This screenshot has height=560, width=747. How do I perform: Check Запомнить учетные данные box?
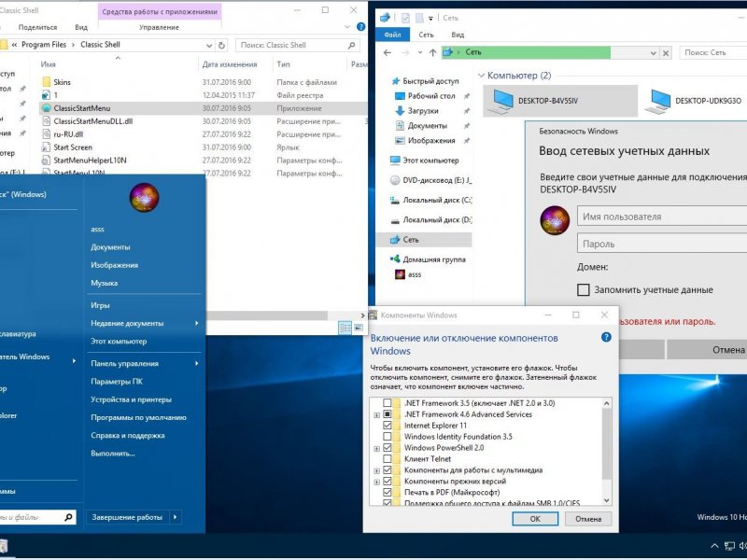coord(583,290)
